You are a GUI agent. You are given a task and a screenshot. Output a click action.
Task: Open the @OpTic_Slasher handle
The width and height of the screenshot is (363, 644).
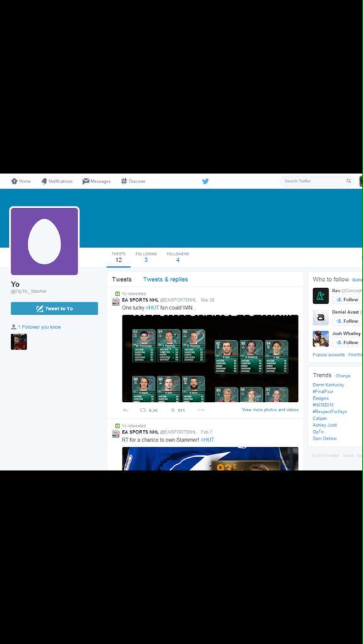[29, 291]
